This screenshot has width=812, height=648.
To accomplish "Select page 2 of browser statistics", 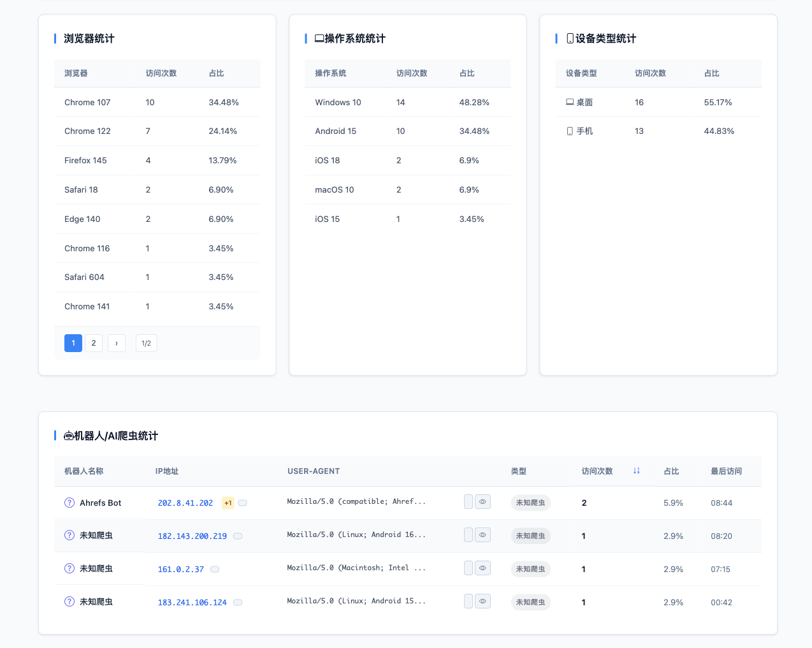I will (94, 343).
